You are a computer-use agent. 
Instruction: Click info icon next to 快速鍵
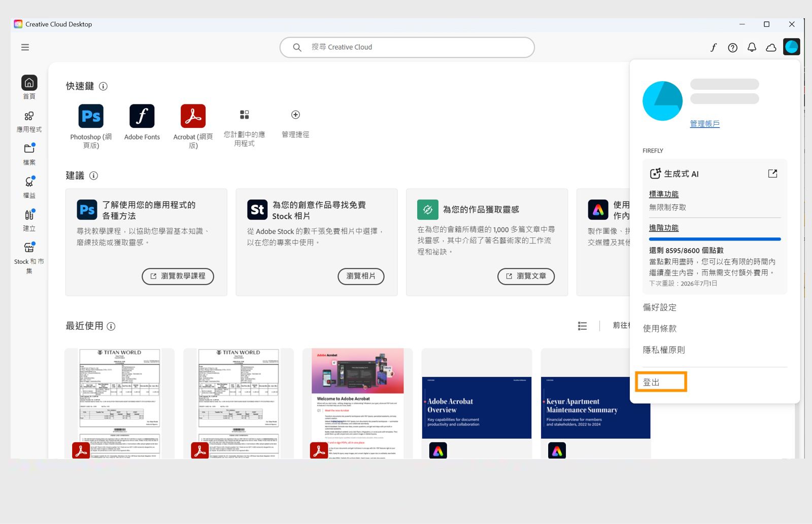click(103, 86)
